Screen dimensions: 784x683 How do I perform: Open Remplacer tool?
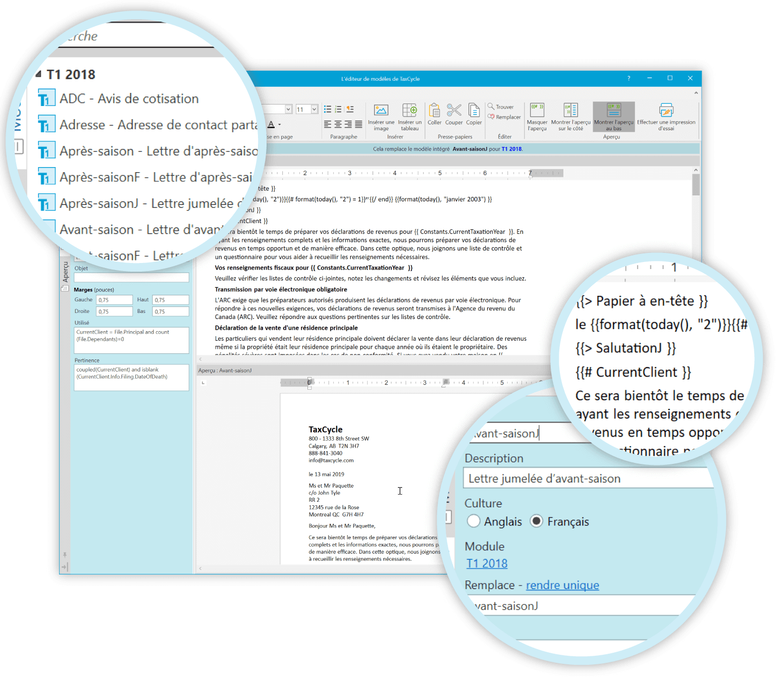[x=504, y=117]
